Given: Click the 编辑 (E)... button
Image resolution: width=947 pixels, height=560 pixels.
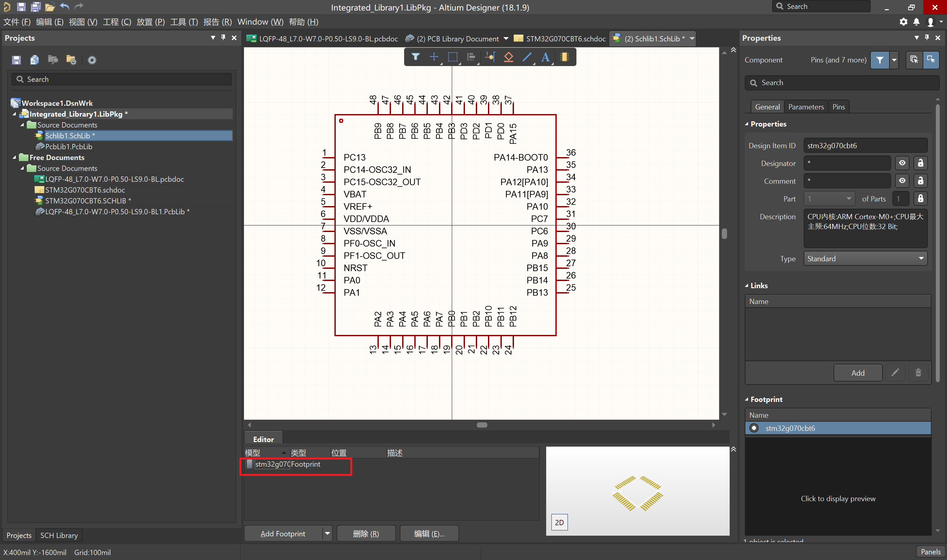Looking at the screenshot, I should pyautogui.click(x=429, y=534).
